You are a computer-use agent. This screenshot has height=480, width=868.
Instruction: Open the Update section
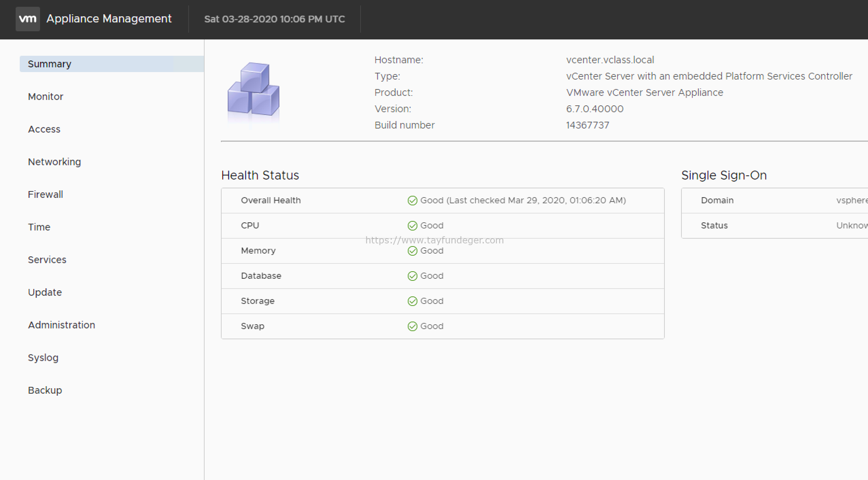pos(45,292)
